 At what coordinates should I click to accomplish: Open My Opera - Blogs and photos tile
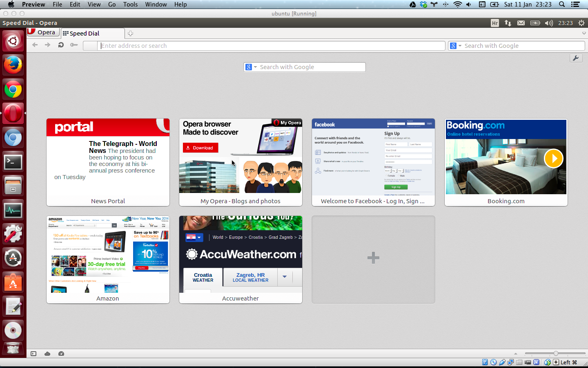(x=241, y=162)
